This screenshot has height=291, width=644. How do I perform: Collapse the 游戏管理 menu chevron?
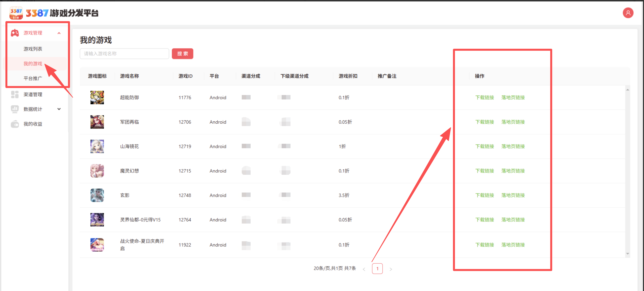pos(59,33)
